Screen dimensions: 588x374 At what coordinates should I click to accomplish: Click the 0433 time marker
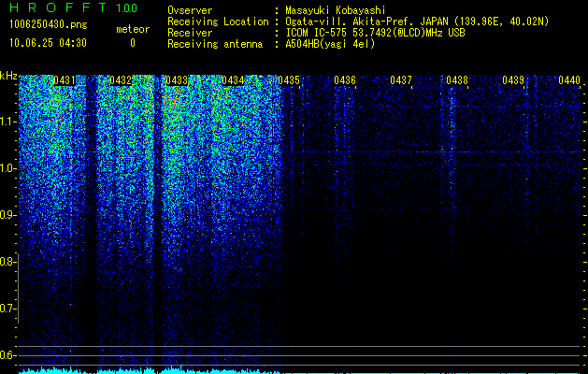[177, 80]
